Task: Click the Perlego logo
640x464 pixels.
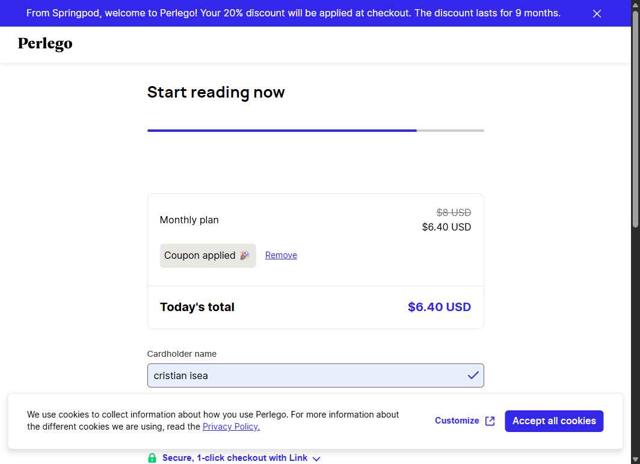Action: (45, 44)
